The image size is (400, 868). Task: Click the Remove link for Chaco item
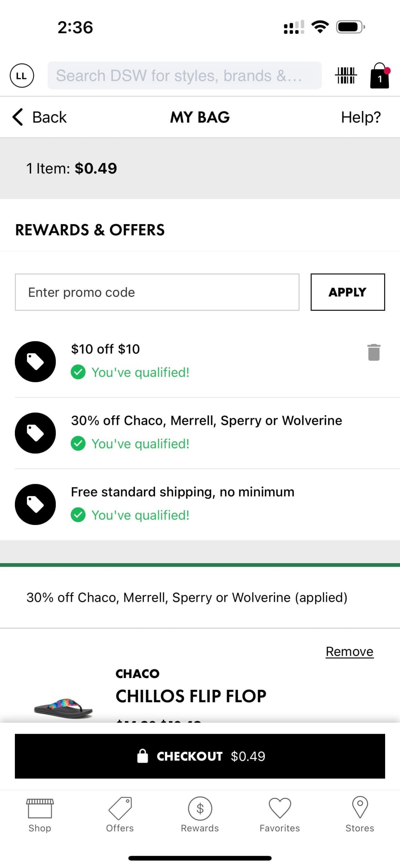(x=350, y=652)
